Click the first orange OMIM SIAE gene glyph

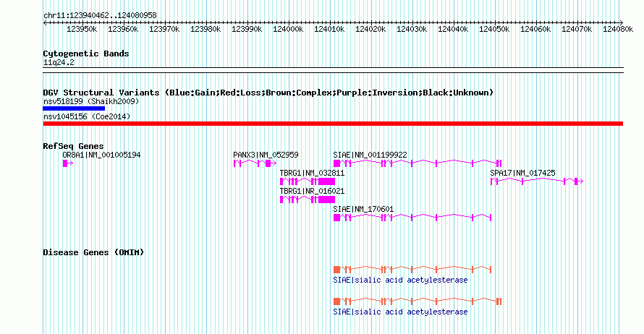point(412,270)
